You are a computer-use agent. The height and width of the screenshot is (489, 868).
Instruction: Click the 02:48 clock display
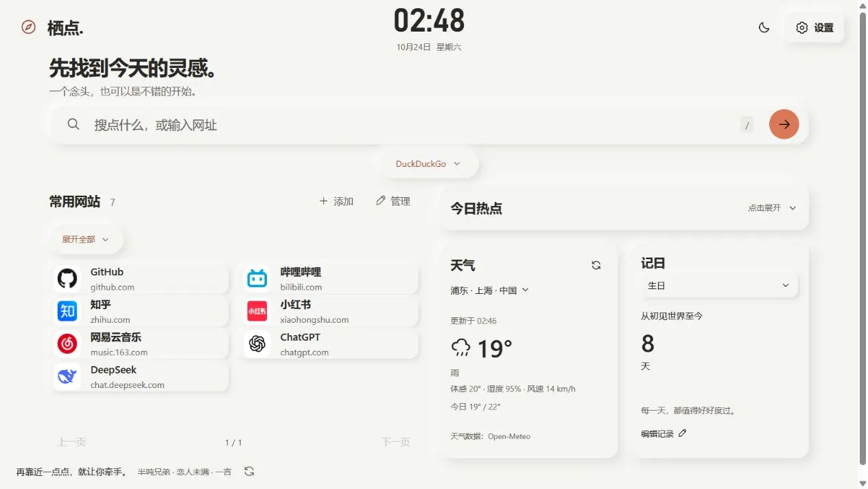[x=430, y=21]
